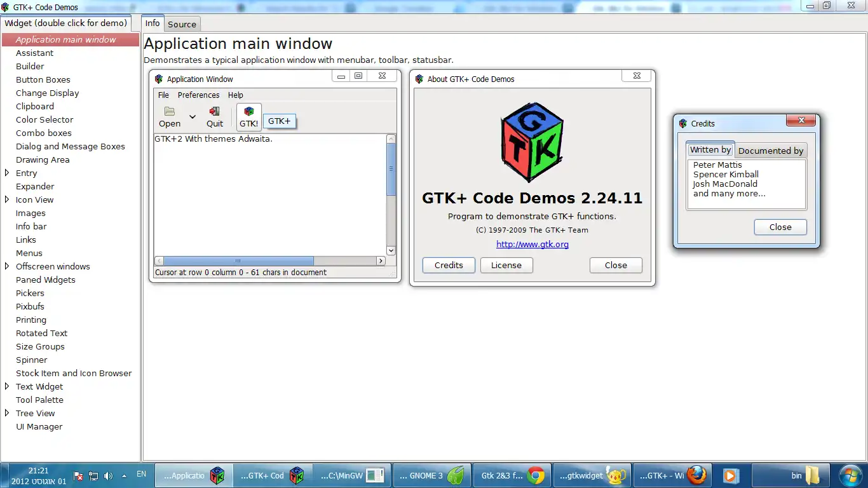Open the Help menu in Application Window
The image size is (868, 488).
click(236, 95)
